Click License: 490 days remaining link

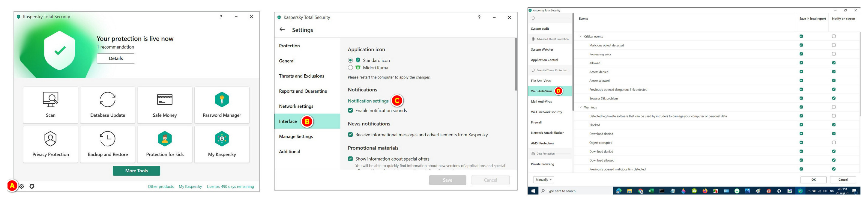point(230,186)
